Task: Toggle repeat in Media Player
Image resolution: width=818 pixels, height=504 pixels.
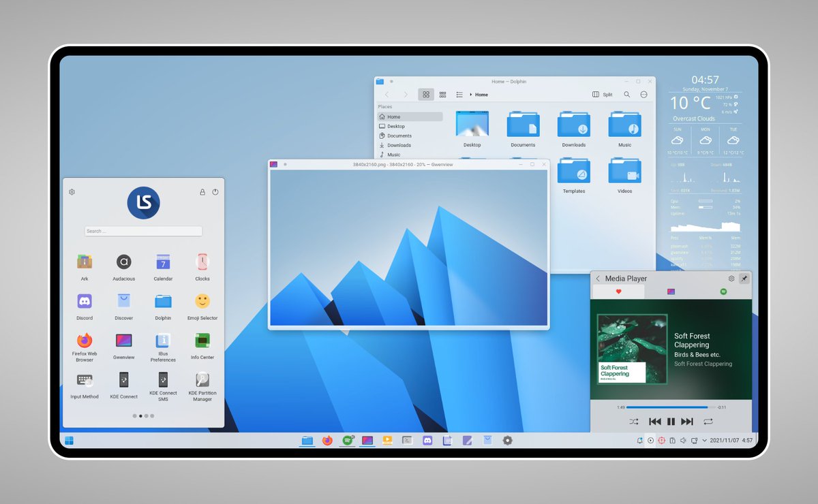Action: pos(709,422)
